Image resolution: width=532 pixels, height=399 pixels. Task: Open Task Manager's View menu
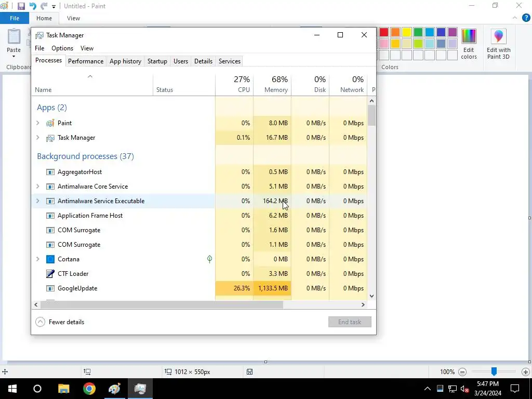[x=87, y=48]
